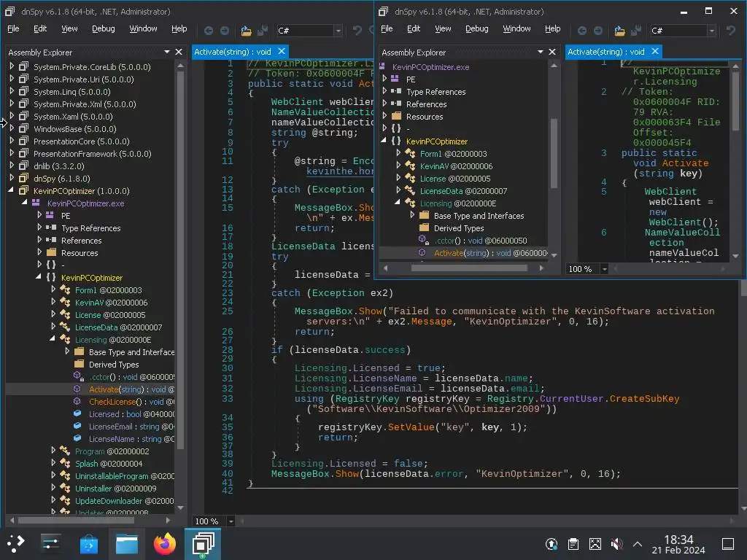Click Open file icon in left dnSpy toolbar

point(246,31)
